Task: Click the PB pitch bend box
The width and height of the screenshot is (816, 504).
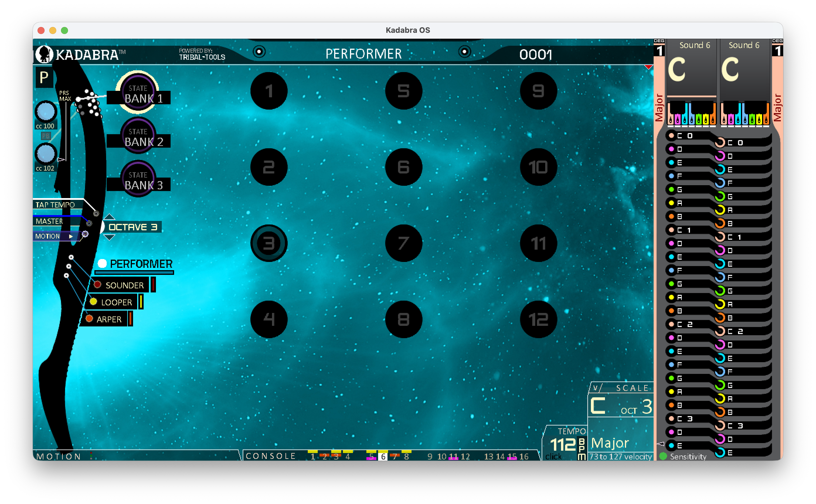Action: pos(46,136)
